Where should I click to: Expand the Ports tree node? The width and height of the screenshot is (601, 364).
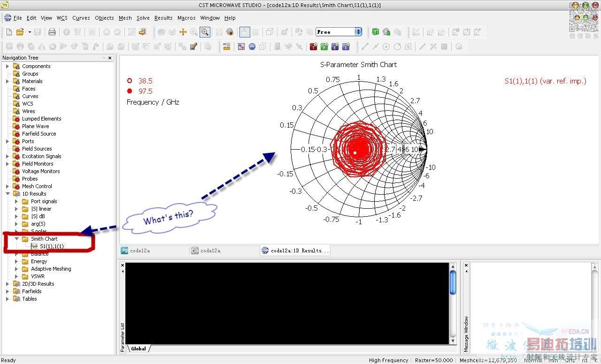(8, 141)
